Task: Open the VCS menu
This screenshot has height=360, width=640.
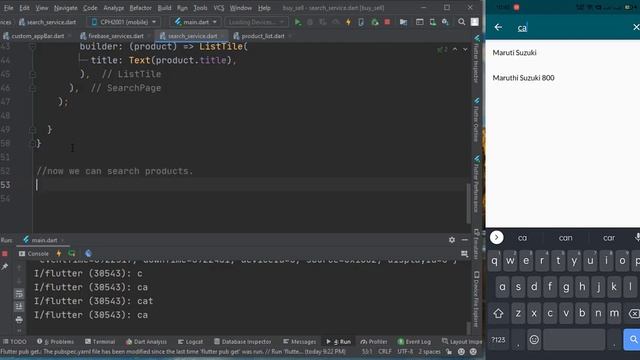Action: tap(219, 8)
